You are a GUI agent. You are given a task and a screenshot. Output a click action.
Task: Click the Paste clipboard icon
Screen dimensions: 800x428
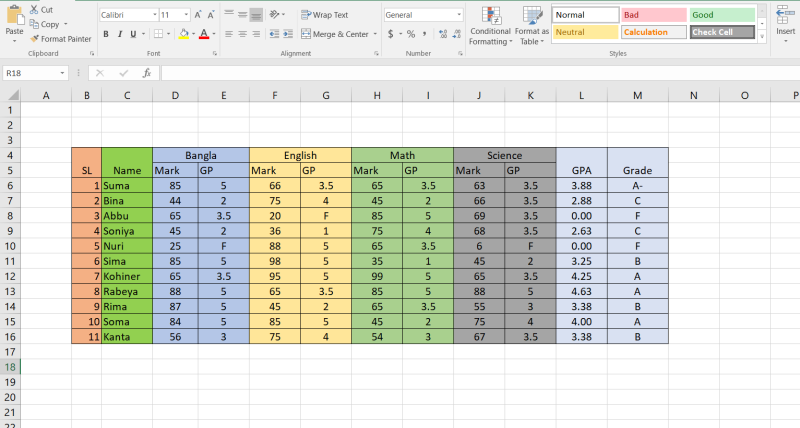14,15
